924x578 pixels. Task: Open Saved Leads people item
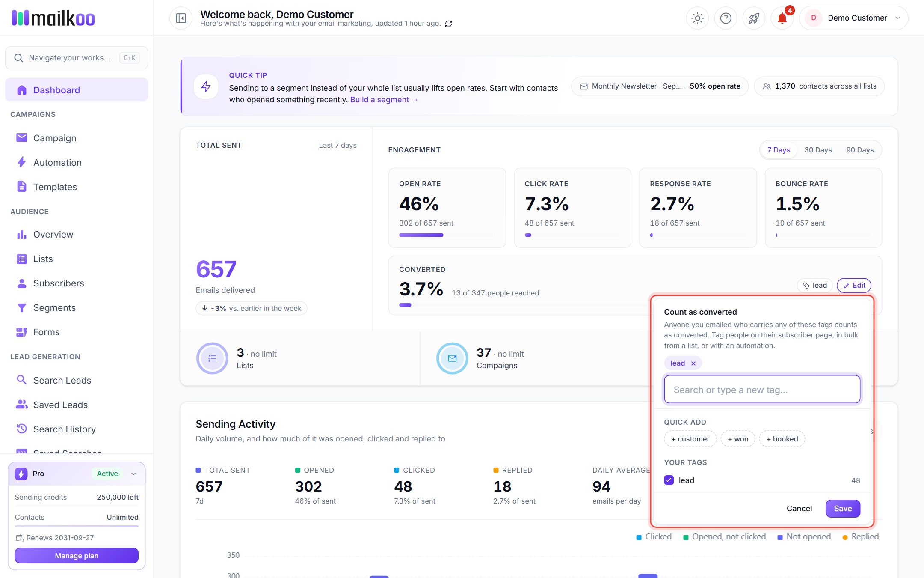(77, 405)
